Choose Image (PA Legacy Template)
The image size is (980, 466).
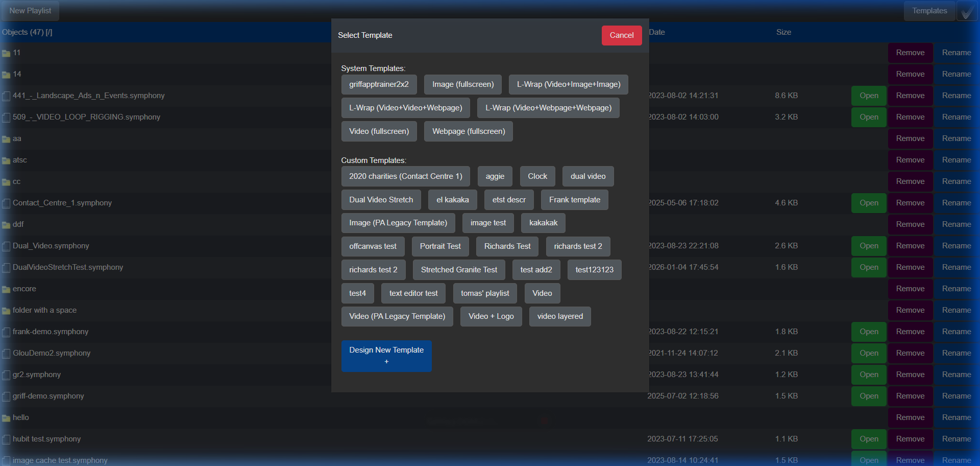[x=398, y=223]
